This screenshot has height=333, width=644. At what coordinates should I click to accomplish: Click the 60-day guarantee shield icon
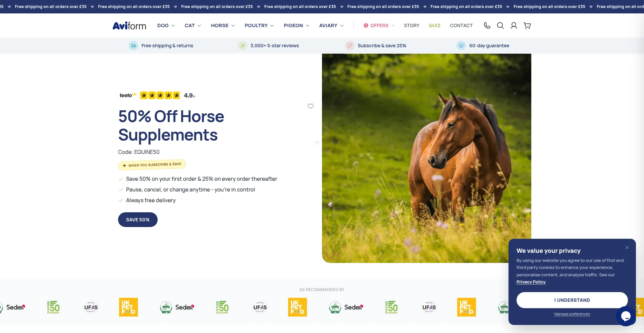point(461,46)
